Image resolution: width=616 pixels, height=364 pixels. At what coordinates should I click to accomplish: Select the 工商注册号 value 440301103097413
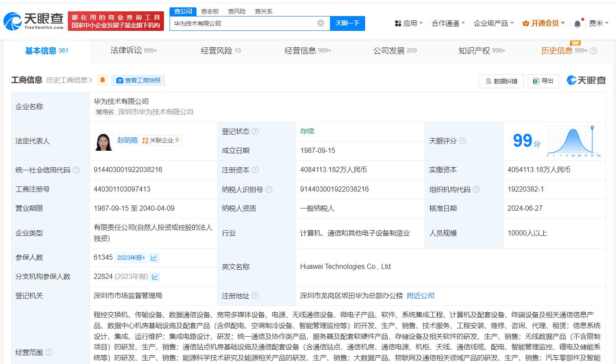tap(122, 189)
